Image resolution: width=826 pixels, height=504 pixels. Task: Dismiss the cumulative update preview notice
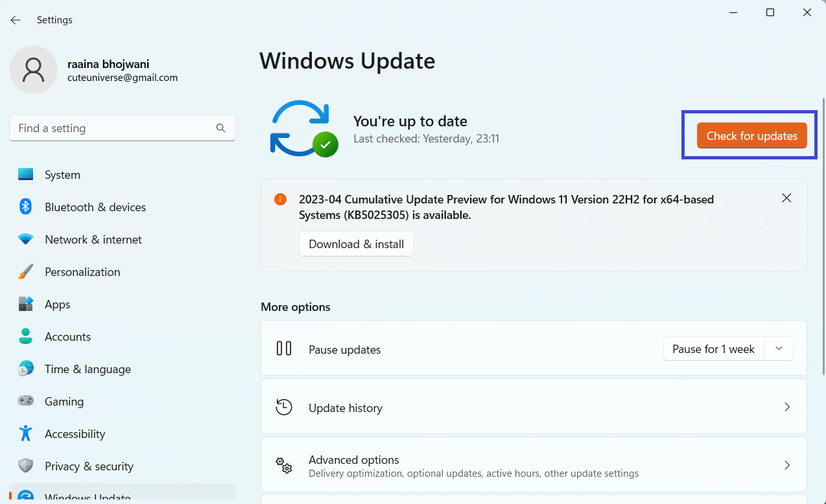[x=786, y=198]
